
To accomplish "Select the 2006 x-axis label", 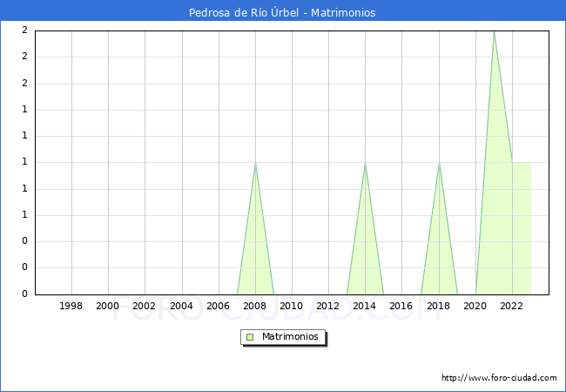I will pos(218,306).
